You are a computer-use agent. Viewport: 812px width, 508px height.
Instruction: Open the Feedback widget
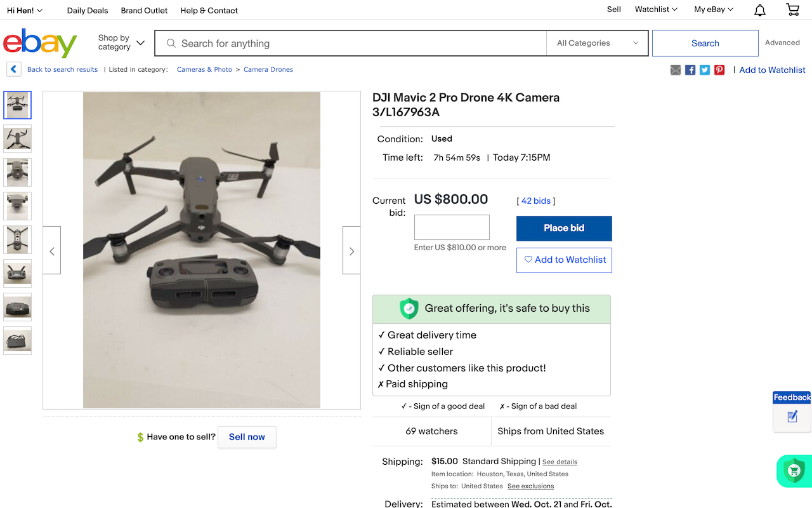click(x=792, y=411)
